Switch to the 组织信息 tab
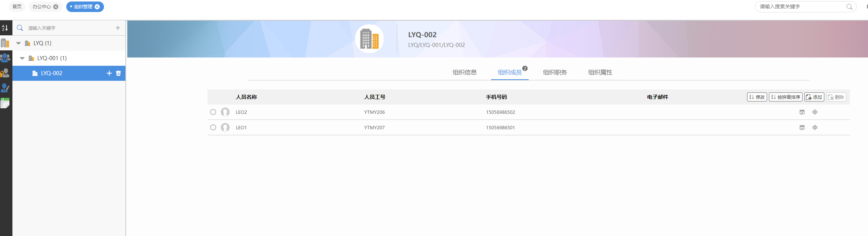This screenshot has width=868, height=236. pos(465,72)
